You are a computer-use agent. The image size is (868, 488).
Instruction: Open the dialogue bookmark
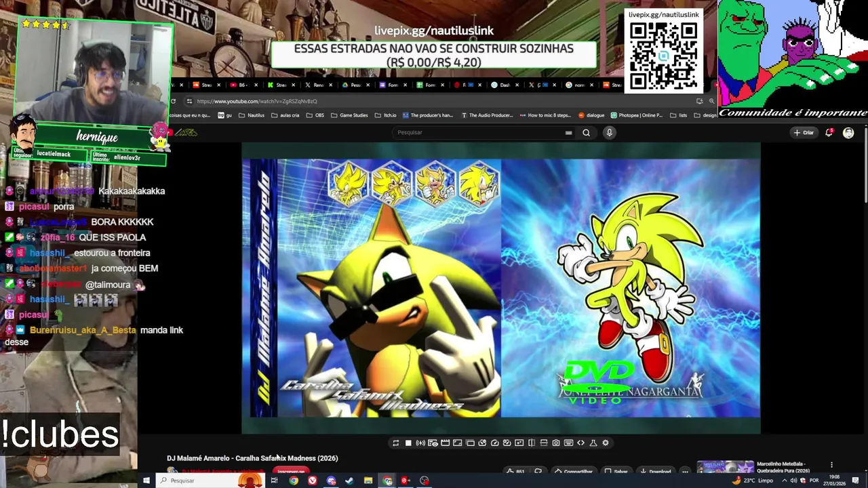(591, 115)
